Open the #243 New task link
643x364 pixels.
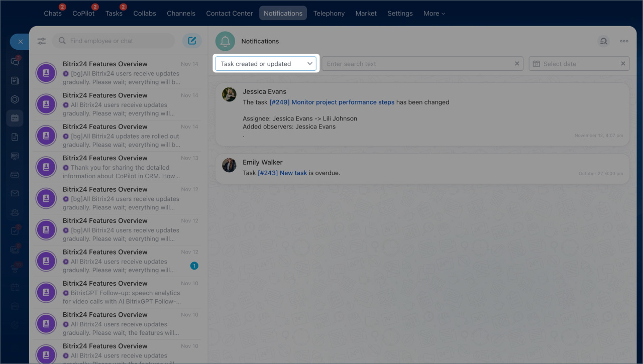click(282, 173)
